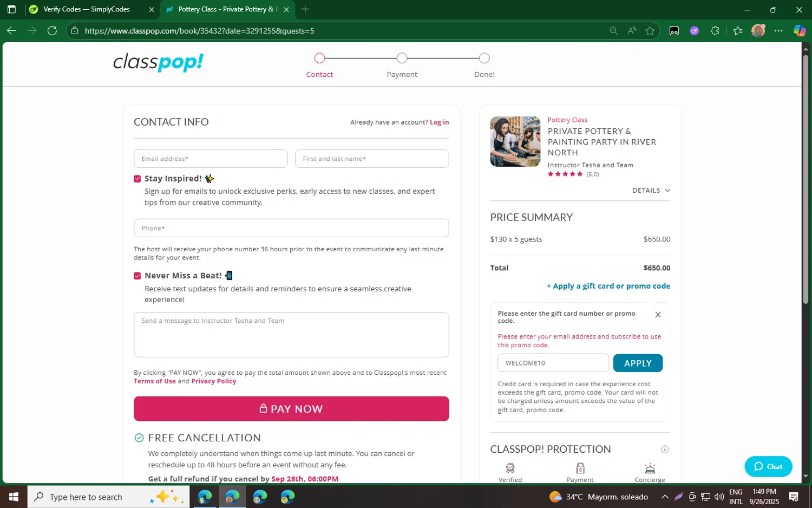Viewport: 812px width, 508px height.
Task: Click the weather widget in taskbar
Action: click(599, 497)
